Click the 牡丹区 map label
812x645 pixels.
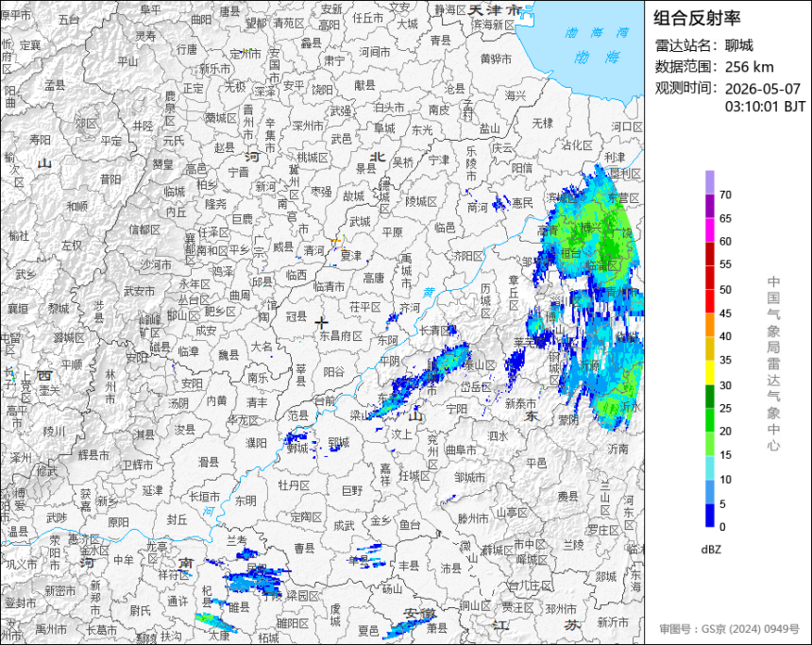coord(294,485)
